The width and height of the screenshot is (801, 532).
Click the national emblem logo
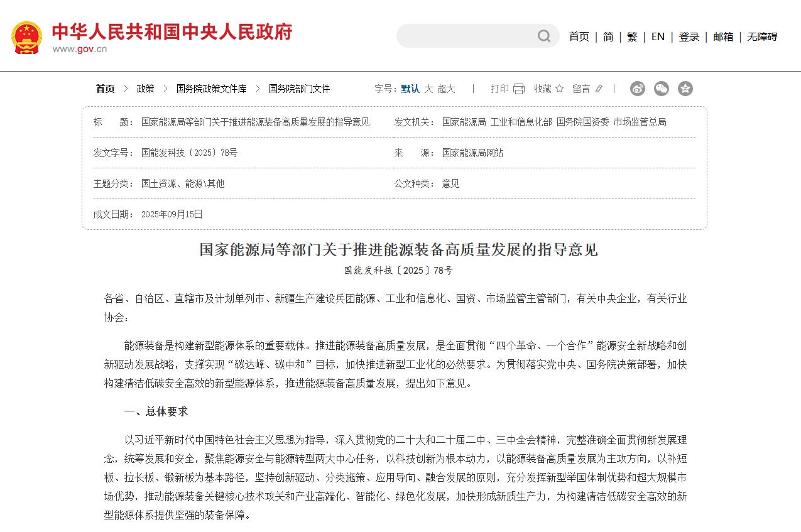26,38
